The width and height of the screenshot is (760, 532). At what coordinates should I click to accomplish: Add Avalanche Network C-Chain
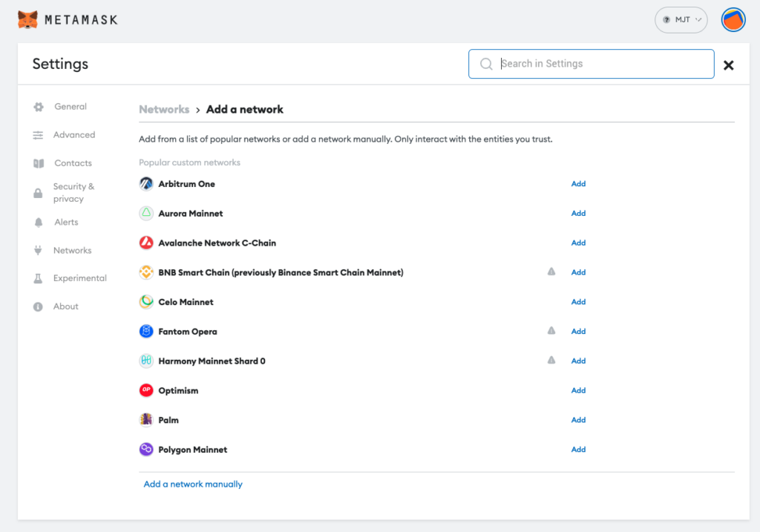tap(578, 243)
